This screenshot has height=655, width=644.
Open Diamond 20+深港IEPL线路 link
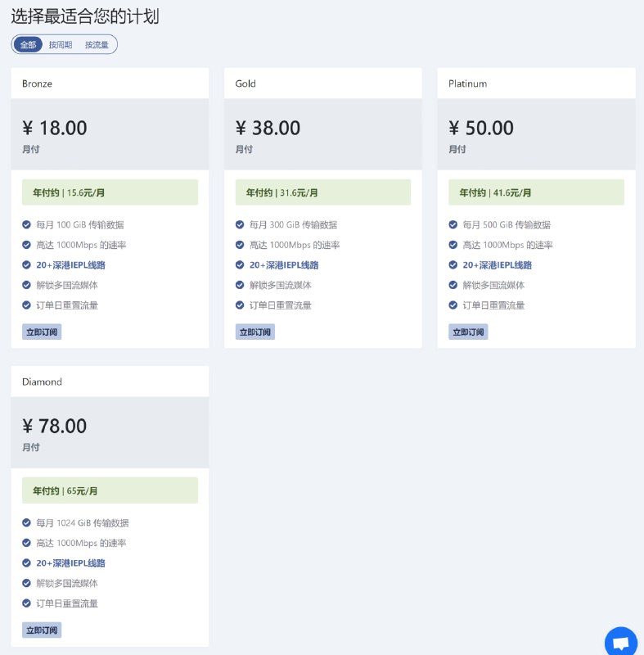pos(70,563)
